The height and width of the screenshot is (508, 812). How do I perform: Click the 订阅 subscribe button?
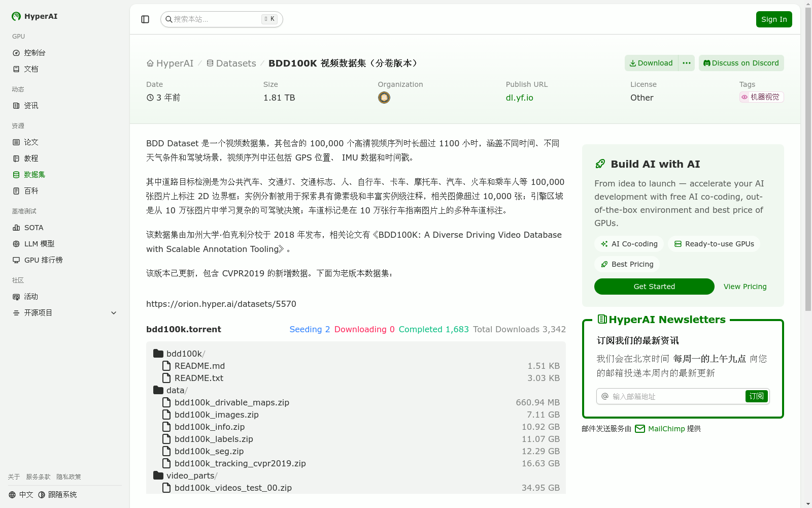click(757, 396)
